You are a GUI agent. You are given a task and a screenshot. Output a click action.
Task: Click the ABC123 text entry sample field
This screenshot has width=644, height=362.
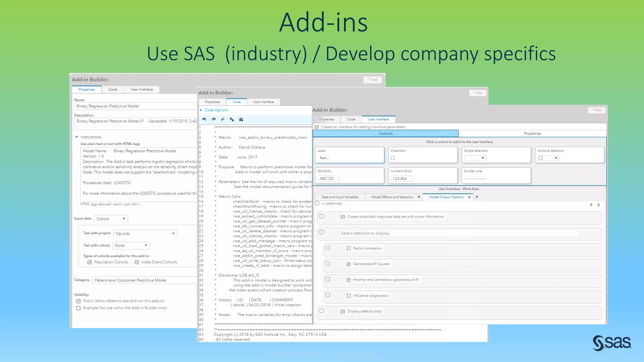[328, 178]
